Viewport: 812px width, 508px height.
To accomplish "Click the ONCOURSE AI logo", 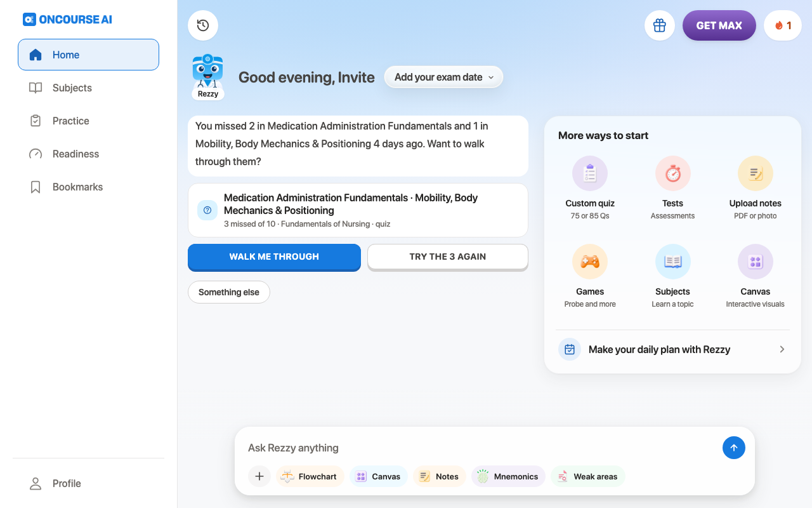I will point(67,19).
